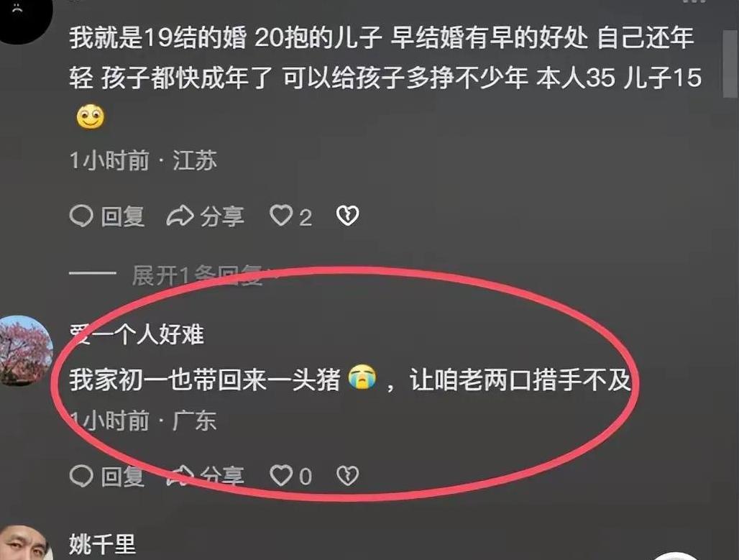Image resolution: width=739 pixels, height=560 pixels.
Task: Like the Jiangsu comment with heart icon
Action: pos(281,216)
